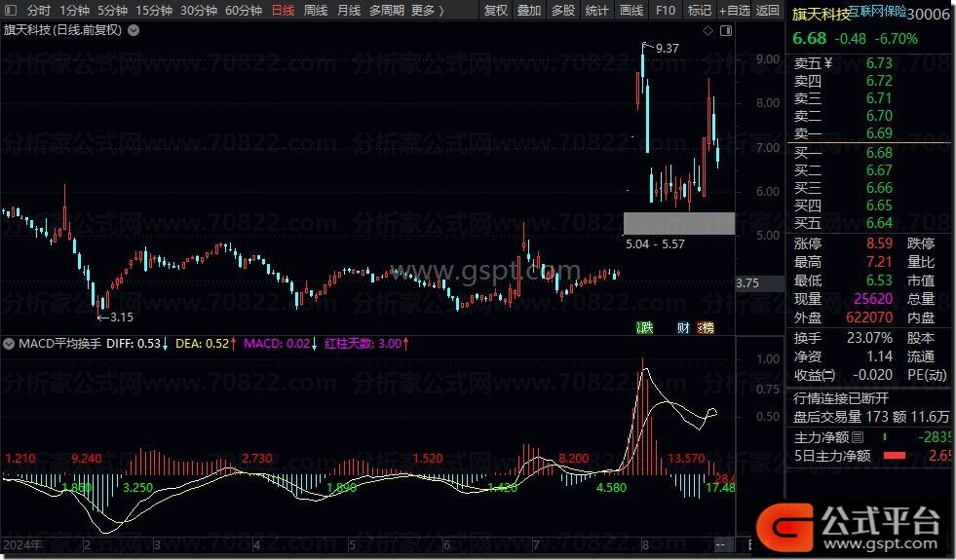Click the 换手 turnover 23.07%

869,338
